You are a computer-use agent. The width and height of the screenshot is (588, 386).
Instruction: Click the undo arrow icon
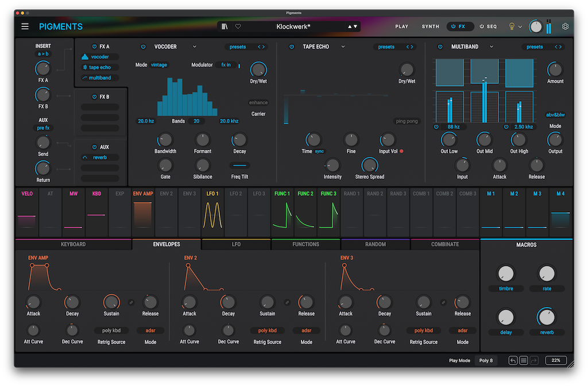point(513,361)
